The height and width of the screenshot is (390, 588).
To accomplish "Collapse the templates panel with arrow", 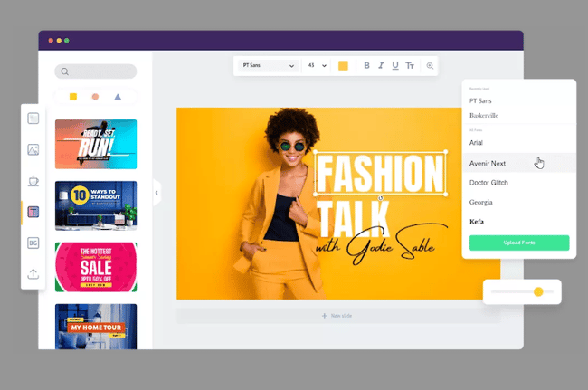I will point(156,193).
